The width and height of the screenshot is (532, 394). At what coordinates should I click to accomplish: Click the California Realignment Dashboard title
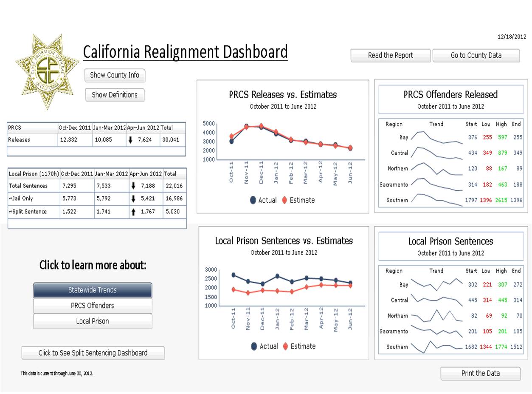[x=185, y=52]
